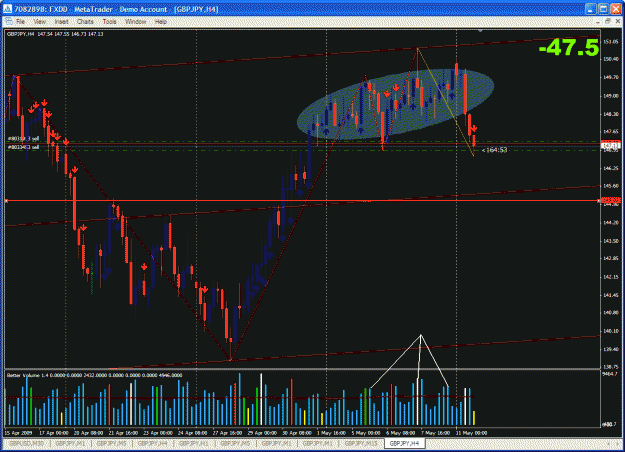This screenshot has height=452, width=625.
Task: Switch to the GBPJPY,H1 chart tab
Action: [193, 443]
